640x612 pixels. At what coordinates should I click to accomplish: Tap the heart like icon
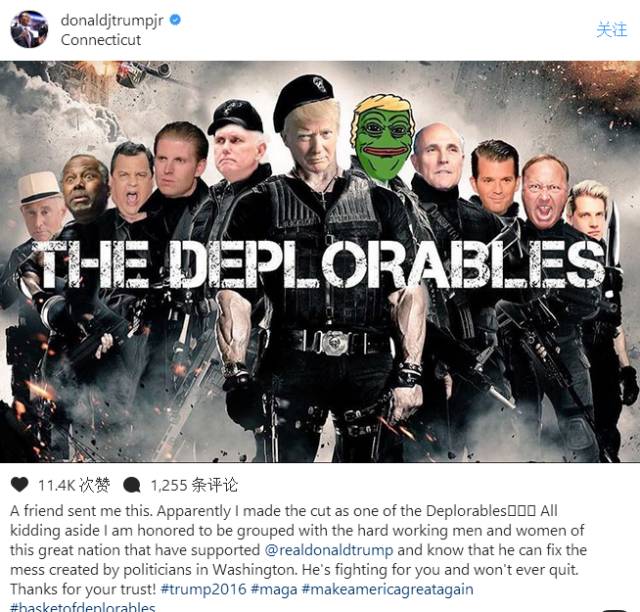[x=19, y=485]
